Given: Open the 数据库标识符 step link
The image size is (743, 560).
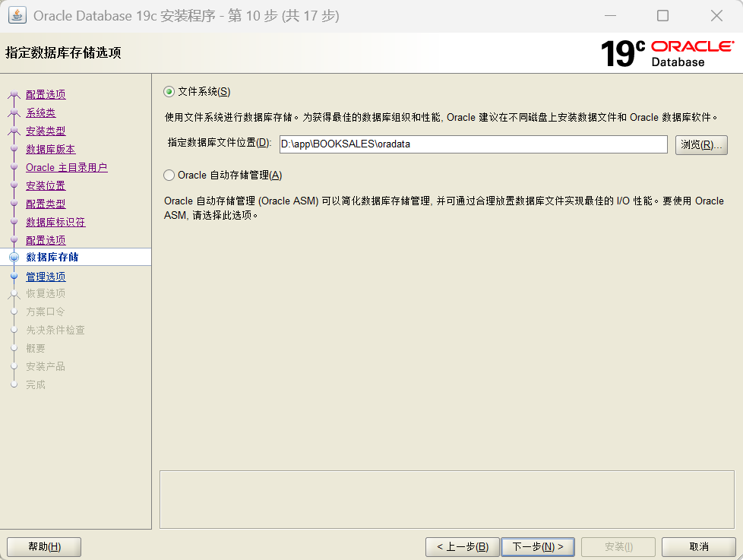Looking at the screenshot, I should 55,222.
